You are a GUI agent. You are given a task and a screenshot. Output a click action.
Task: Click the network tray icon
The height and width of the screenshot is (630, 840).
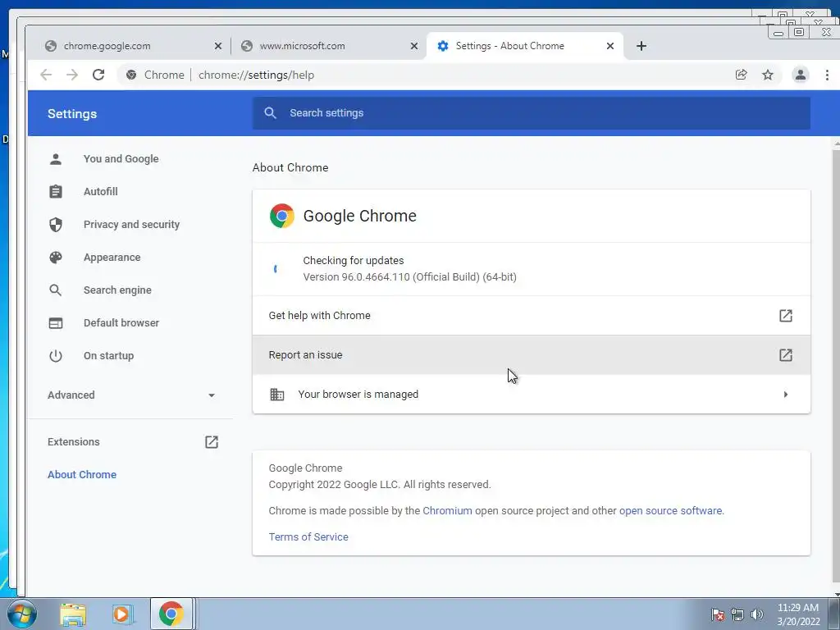(737, 614)
